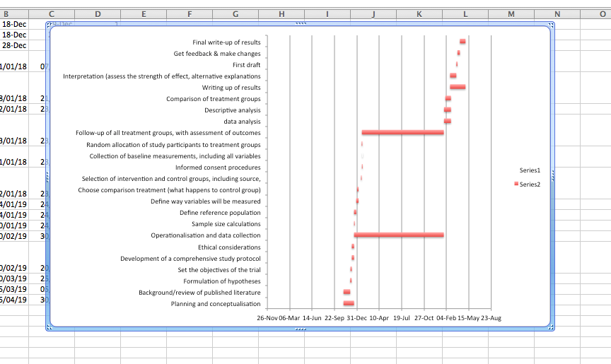Click the chart's bottom-right corner handle

(x=552, y=327)
